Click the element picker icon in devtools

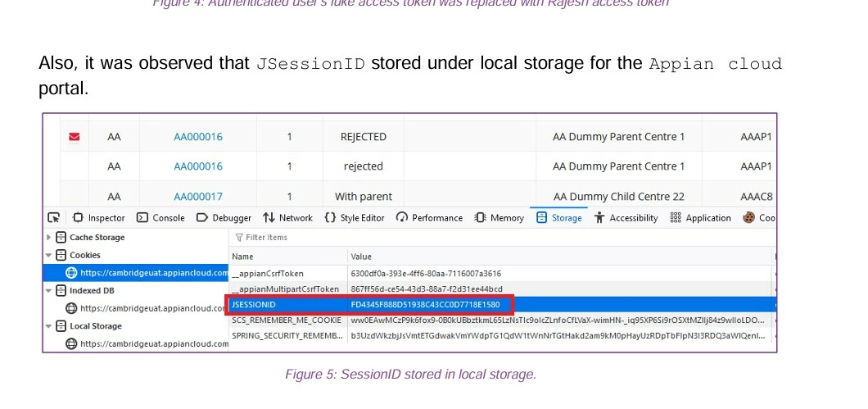click(54, 218)
